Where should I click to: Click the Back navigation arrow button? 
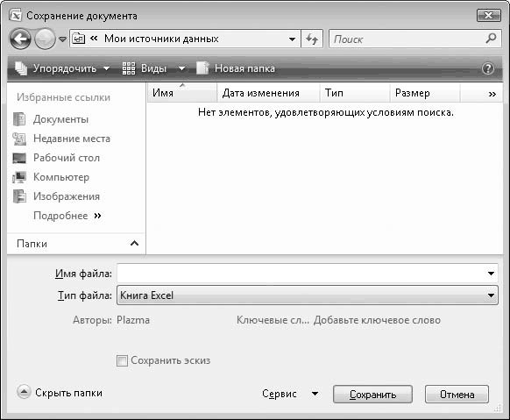point(20,39)
